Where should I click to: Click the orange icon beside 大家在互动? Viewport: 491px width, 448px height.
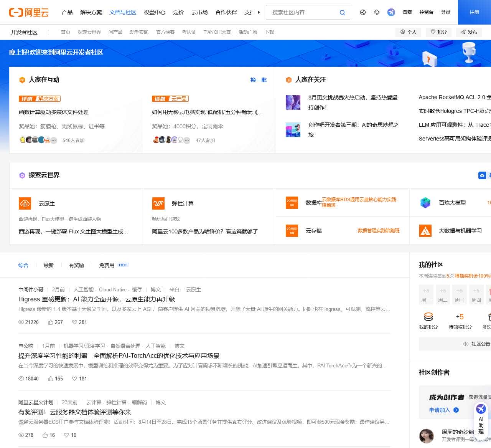[22, 80]
